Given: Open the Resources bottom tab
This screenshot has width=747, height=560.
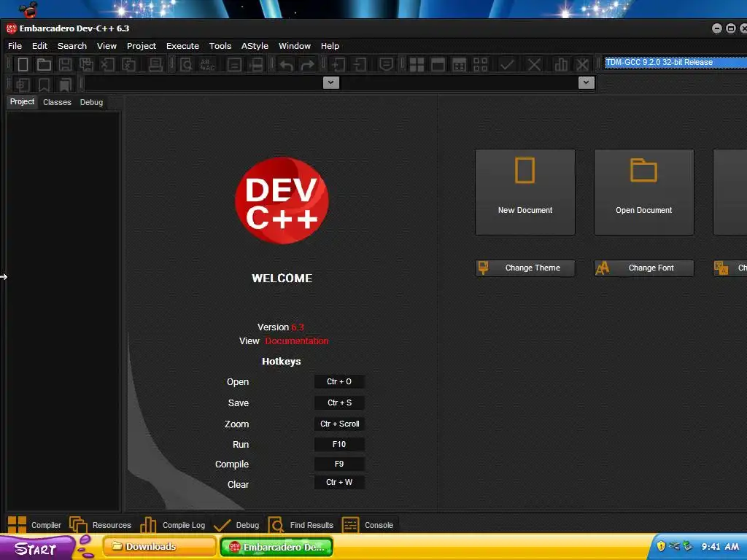Looking at the screenshot, I should click(101, 525).
